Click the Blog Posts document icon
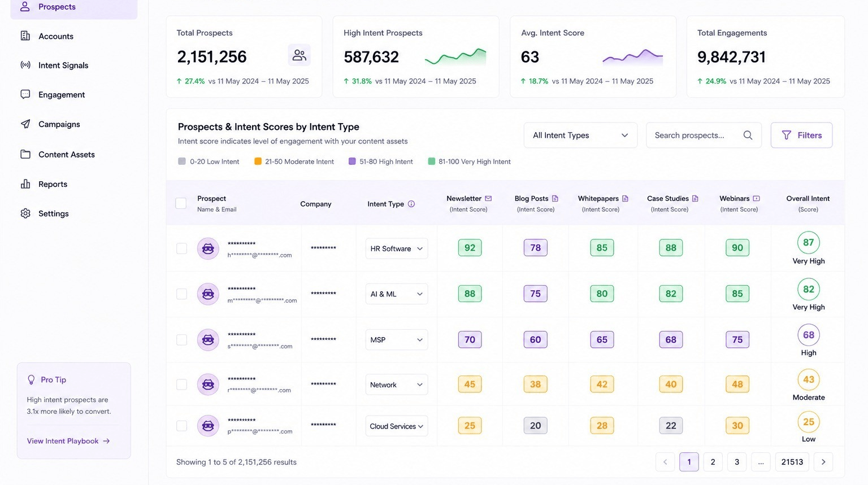This screenshot has width=868, height=485. tap(555, 199)
